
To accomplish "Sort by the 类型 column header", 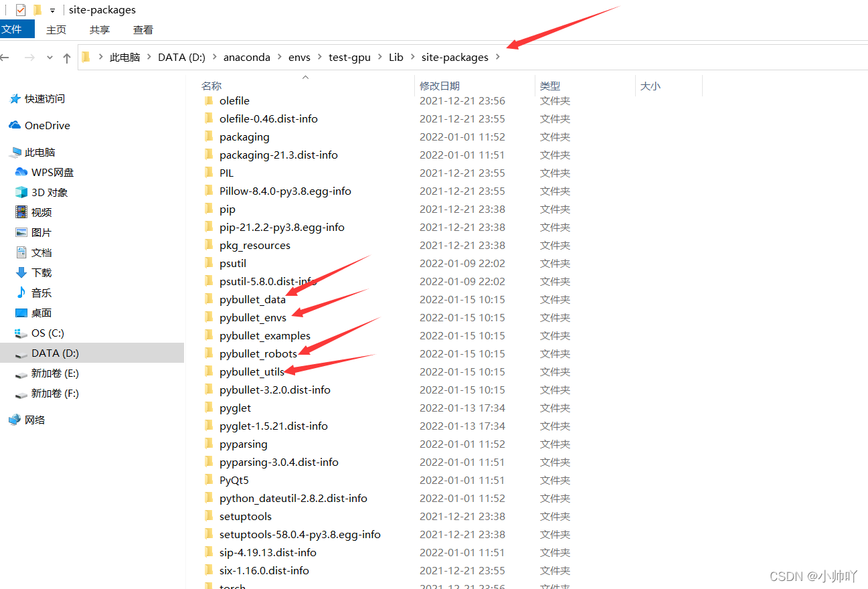I will click(550, 86).
